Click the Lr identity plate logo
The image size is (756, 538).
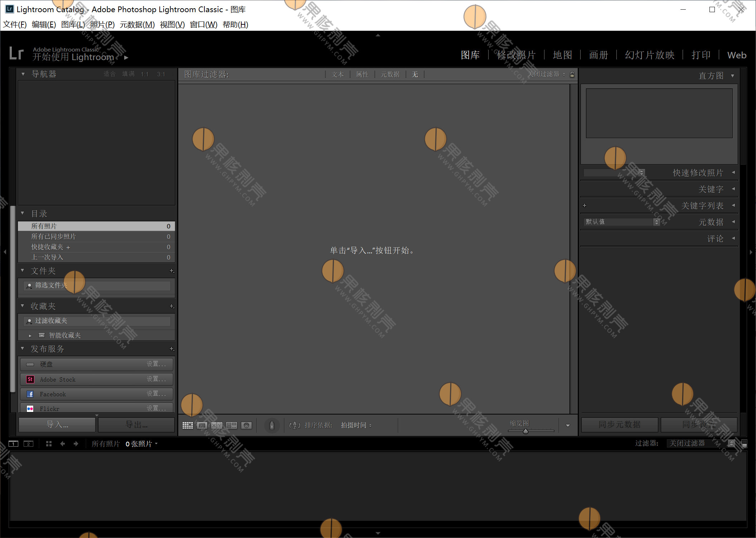click(x=16, y=53)
